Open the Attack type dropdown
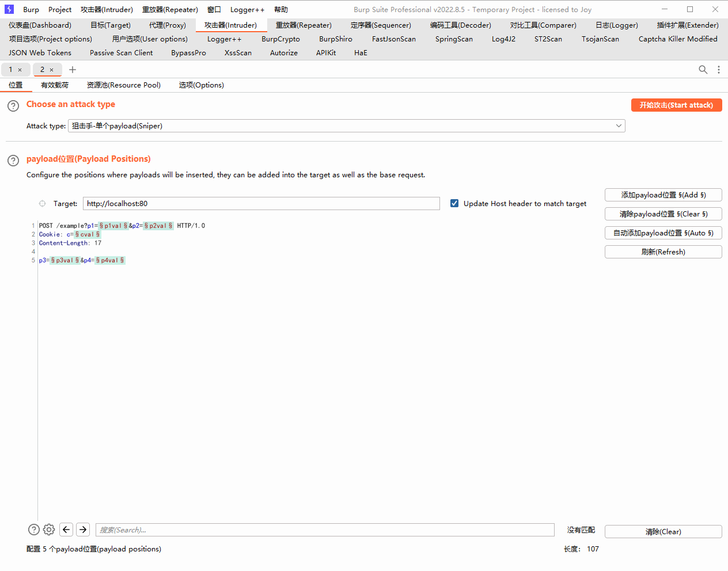The height and width of the screenshot is (571, 728). pyautogui.click(x=347, y=126)
